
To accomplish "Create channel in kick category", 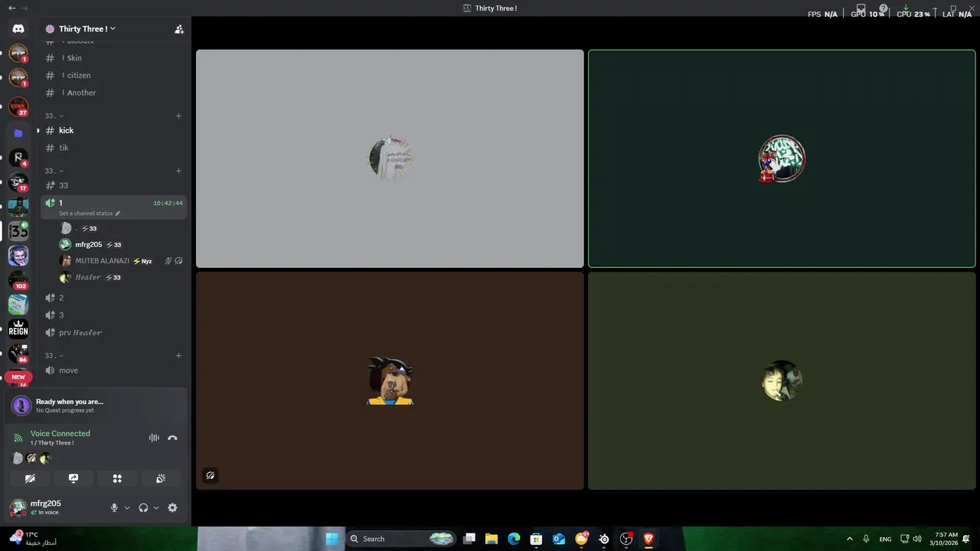I will [x=178, y=116].
